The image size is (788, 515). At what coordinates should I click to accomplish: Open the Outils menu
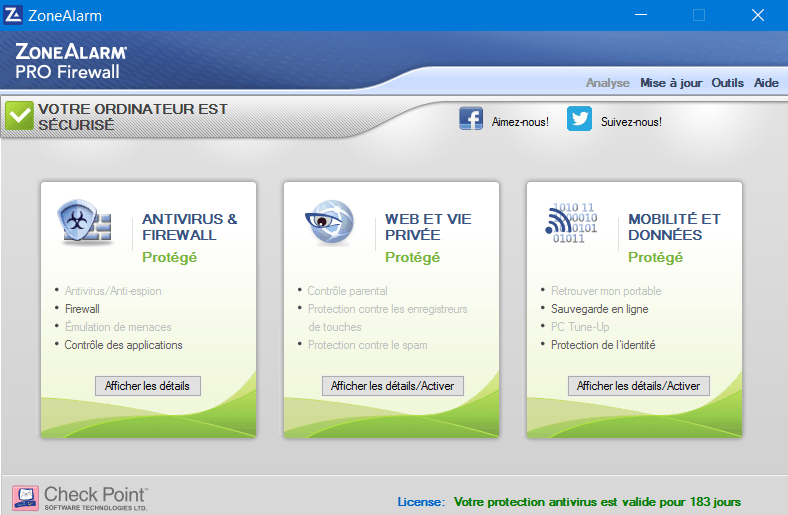727,83
